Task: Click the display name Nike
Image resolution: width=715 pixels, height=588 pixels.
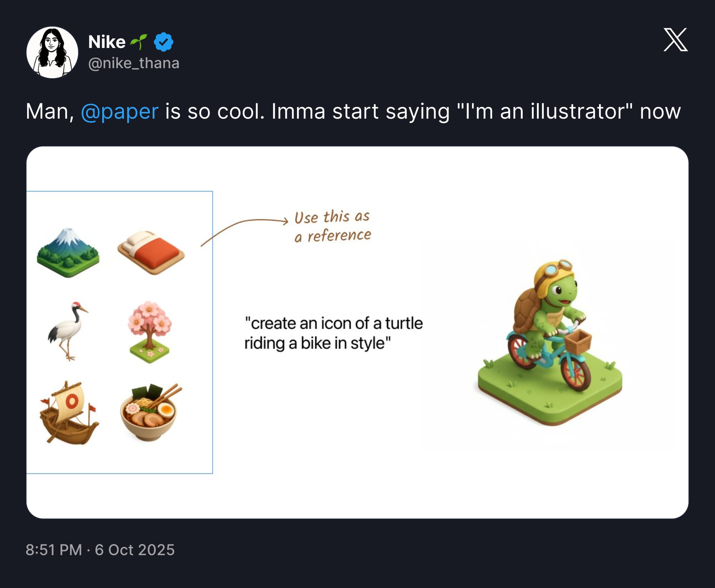Action: [107, 42]
